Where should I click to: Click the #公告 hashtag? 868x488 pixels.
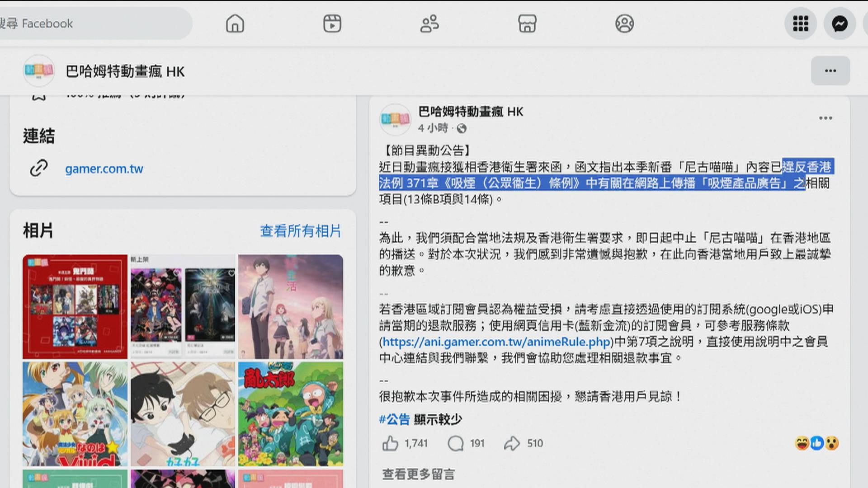(394, 419)
